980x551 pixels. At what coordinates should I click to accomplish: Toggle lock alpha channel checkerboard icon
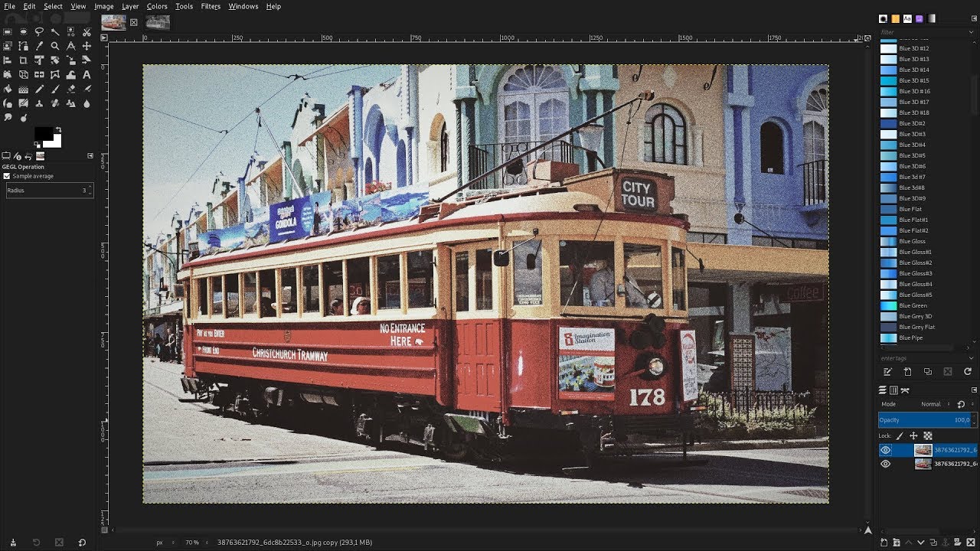pyautogui.click(x=928, y=435)
